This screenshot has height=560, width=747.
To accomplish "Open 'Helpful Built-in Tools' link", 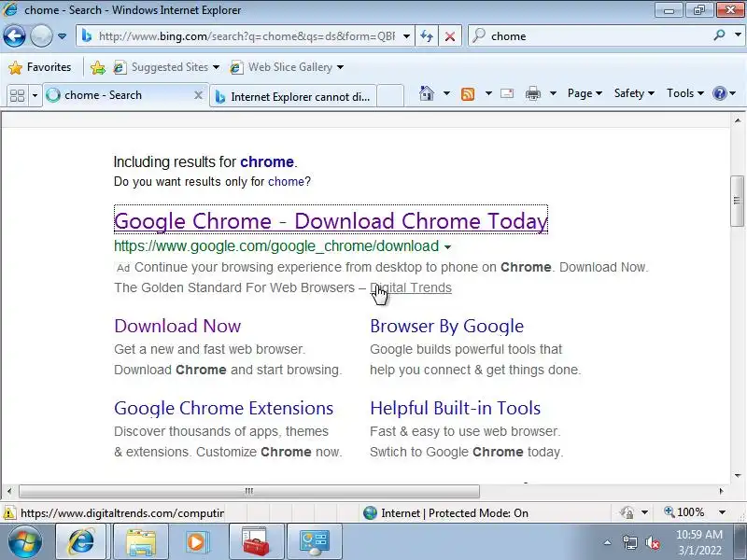I will coord(456,409).
